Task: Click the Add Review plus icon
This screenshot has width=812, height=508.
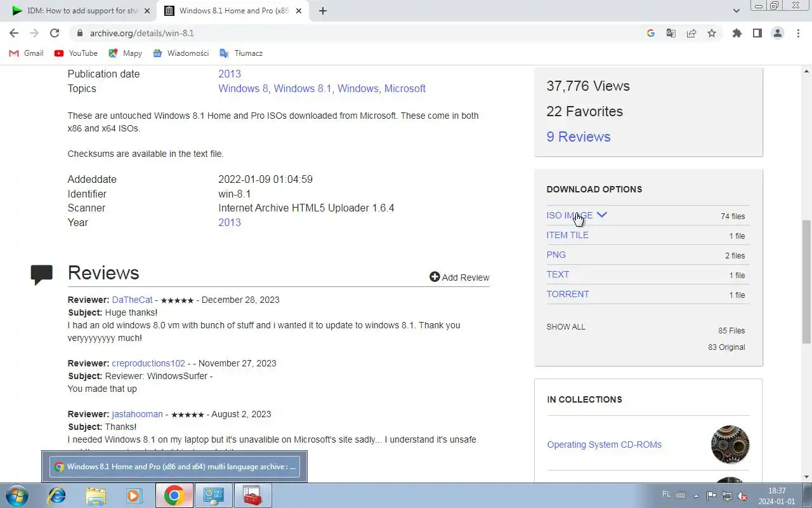Action: pyautogui.click(x=435, y=277)
